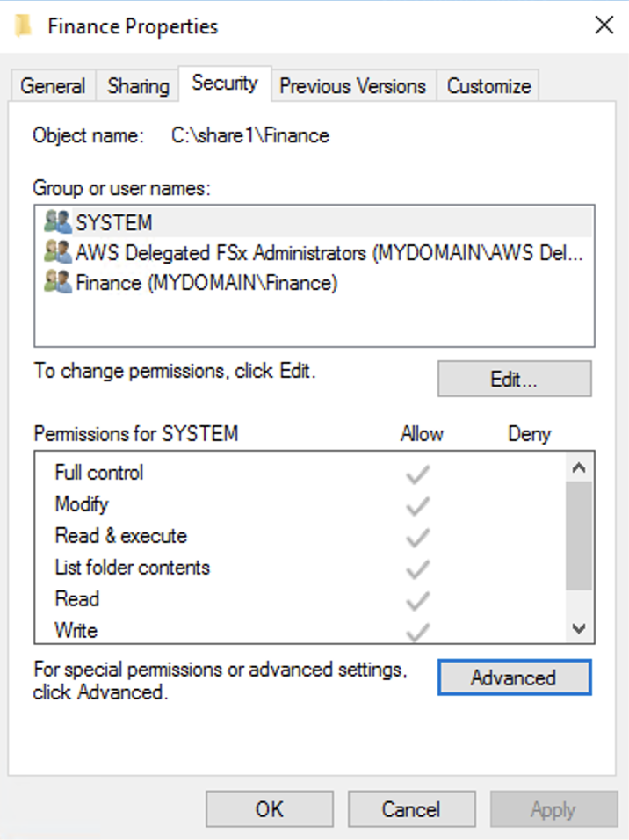This screenshot has width=629, height=840.
Task: Click the Cancel button
Action: [x=411, y=809]
